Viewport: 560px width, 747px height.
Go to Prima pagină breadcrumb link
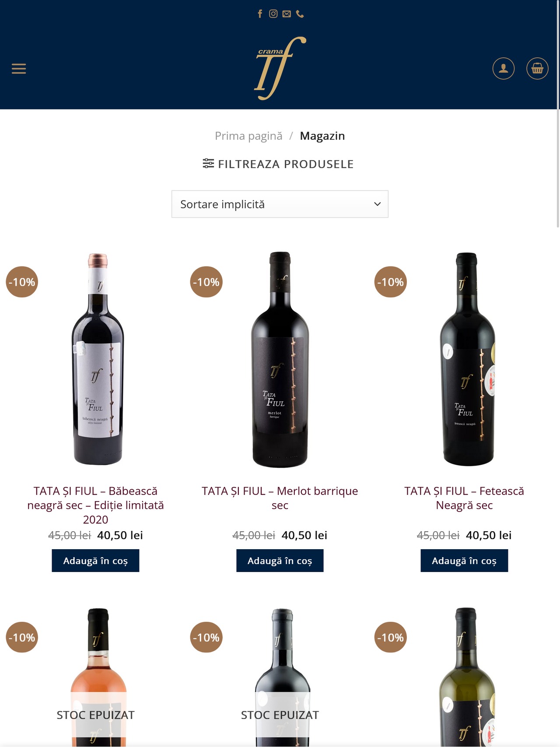(248, 136)
